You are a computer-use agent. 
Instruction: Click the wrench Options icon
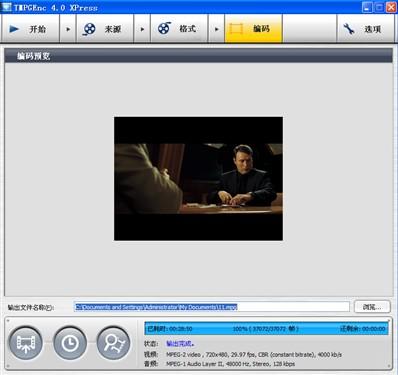coord(349,29)
